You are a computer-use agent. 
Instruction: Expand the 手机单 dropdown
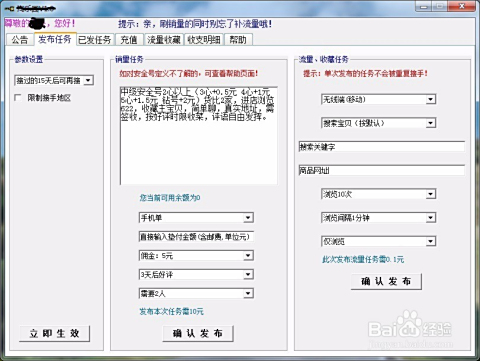[248, 218]
